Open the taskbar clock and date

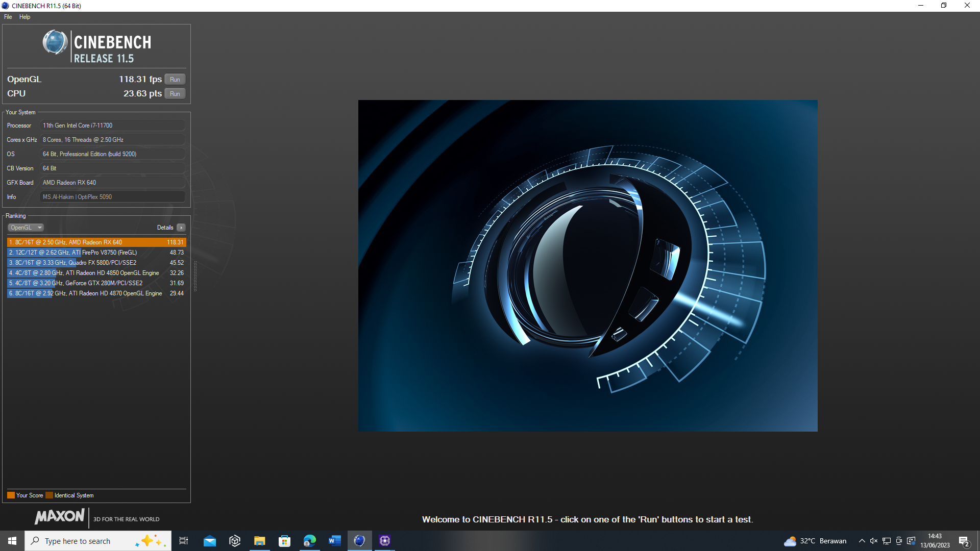tap(935, 541)
